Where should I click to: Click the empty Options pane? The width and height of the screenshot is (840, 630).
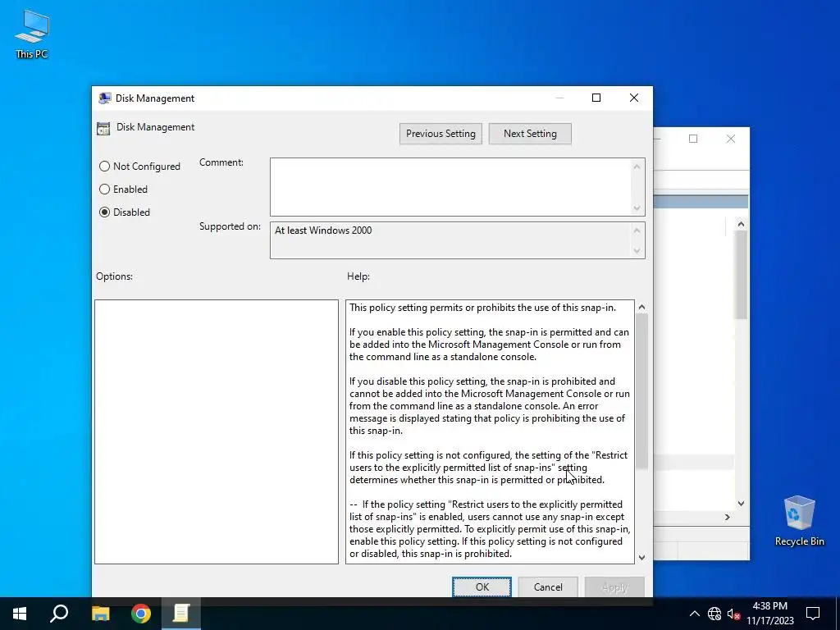217,431
